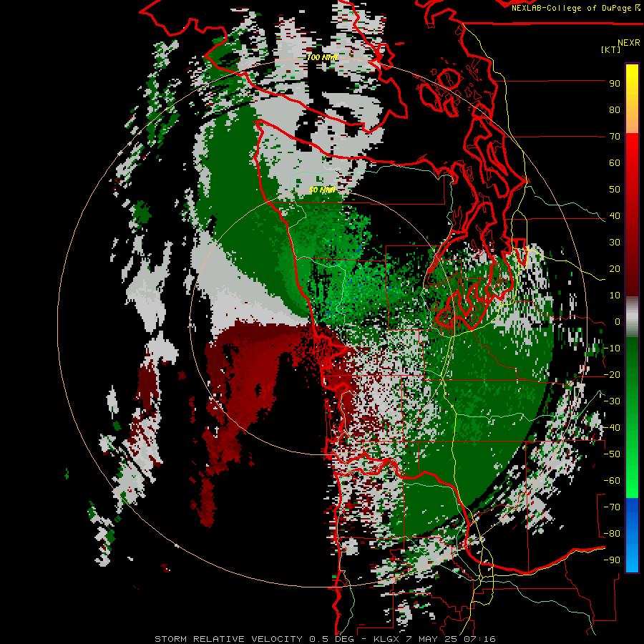Click the 80 value on the velocity scale
644x644 pixels.
[615, 109]
